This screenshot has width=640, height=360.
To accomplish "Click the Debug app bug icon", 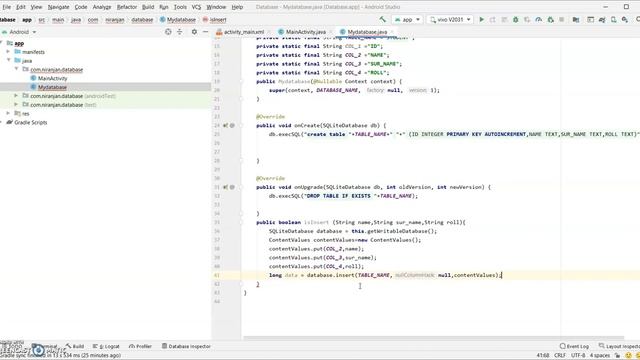I will click(516, 20).
